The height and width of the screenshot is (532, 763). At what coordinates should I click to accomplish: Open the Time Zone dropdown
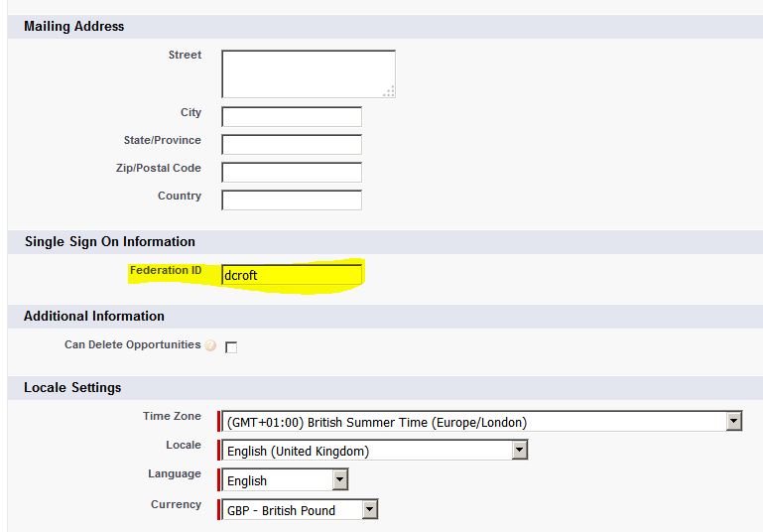[733, 422]
